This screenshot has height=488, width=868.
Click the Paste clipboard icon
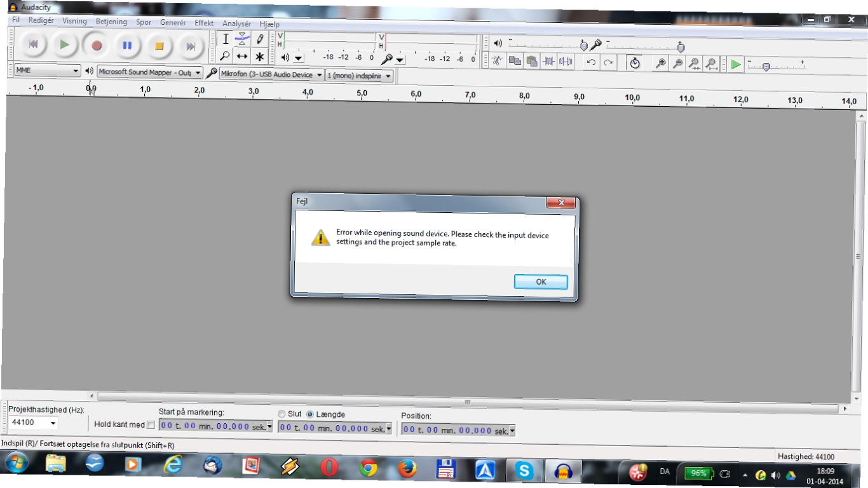click(532, 62)
